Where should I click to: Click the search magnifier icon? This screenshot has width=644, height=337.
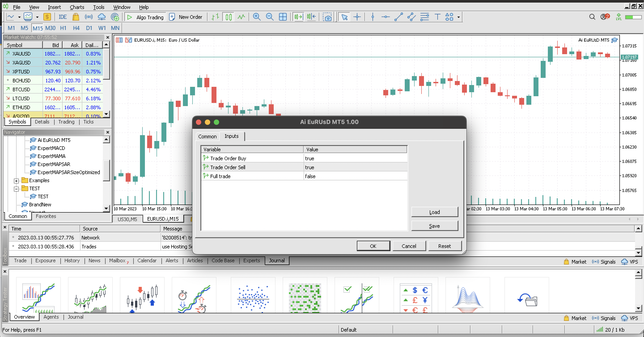[x=592, y=17]
